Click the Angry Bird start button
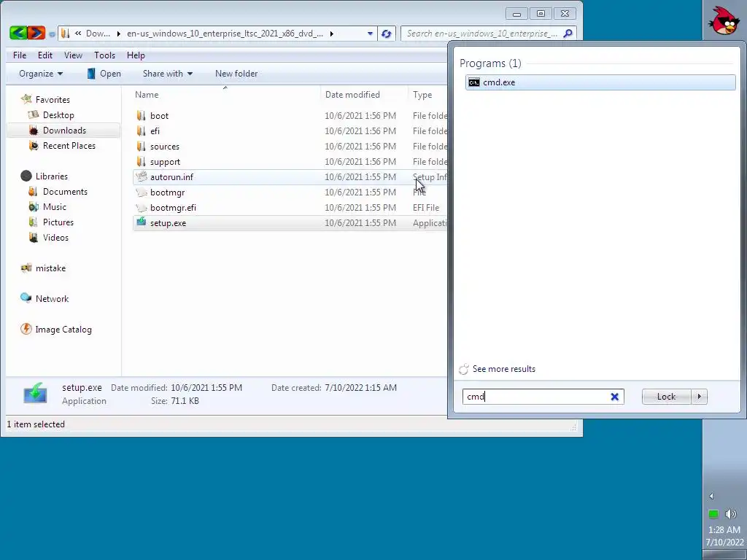 click(724, 20)
